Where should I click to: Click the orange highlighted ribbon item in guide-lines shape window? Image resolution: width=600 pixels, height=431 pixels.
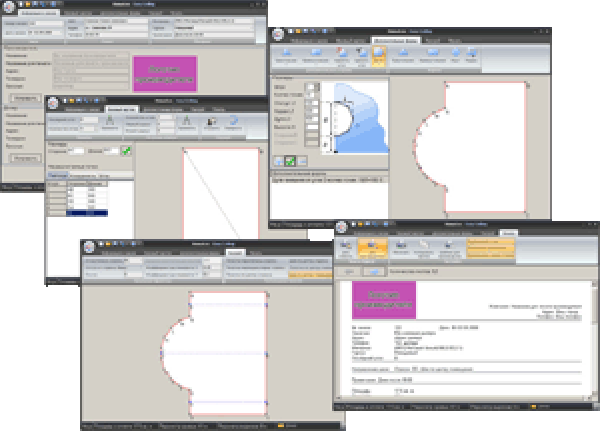[310, 274]
